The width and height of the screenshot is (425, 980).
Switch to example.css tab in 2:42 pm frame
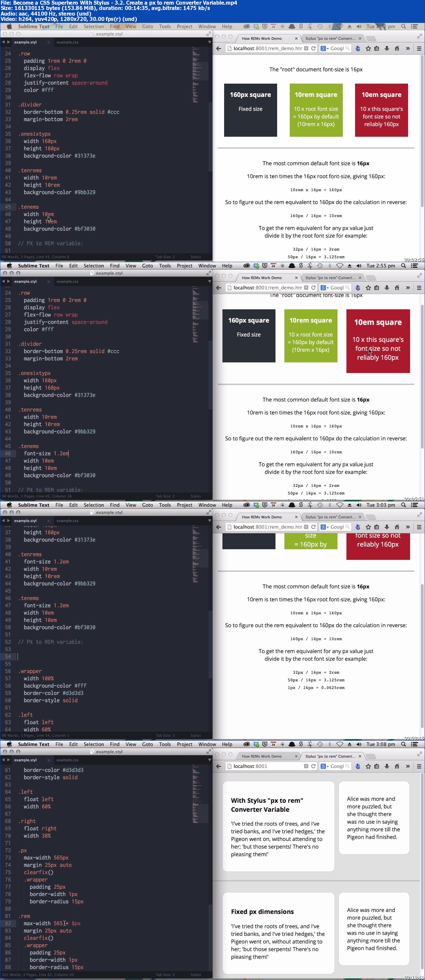[x=67, y=42]
